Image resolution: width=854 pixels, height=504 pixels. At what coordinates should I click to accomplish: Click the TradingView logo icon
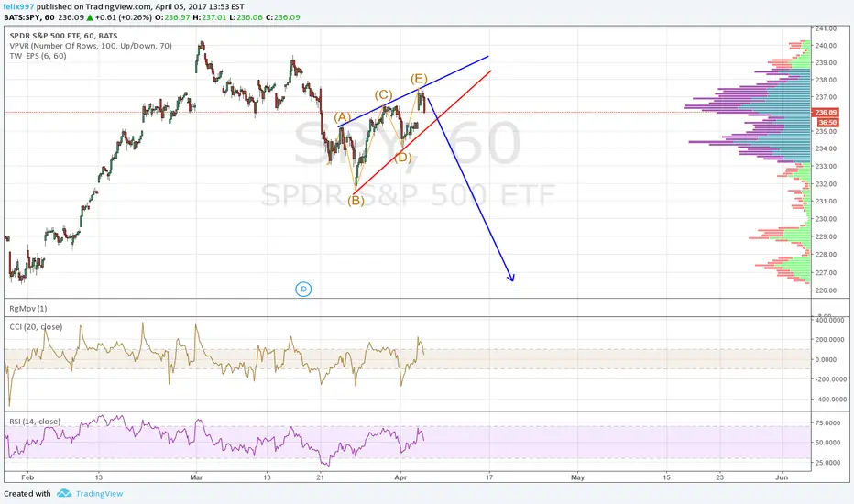click(64, 493)
